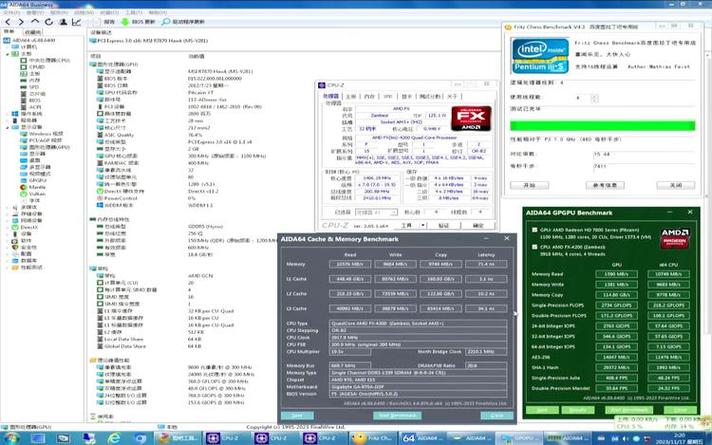Click GPU Memory Read value in GPGPU window

point(616,274)
